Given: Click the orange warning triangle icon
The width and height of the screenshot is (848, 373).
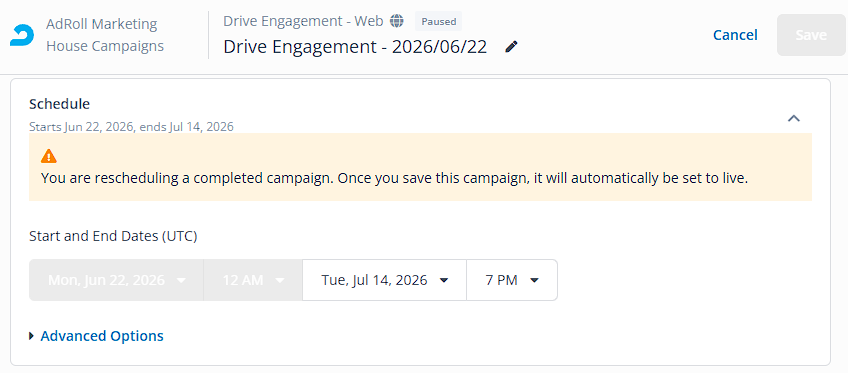Looking at the screenshot, I should coord(49,156).
